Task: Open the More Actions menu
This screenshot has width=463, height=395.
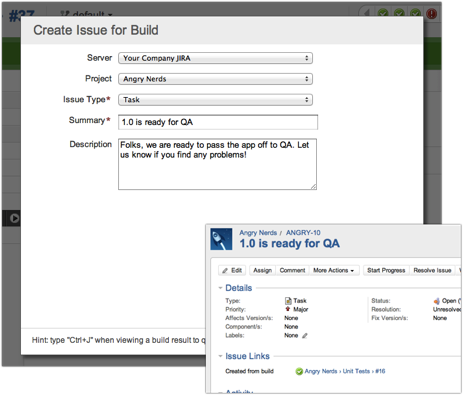Action: point(334,270)
